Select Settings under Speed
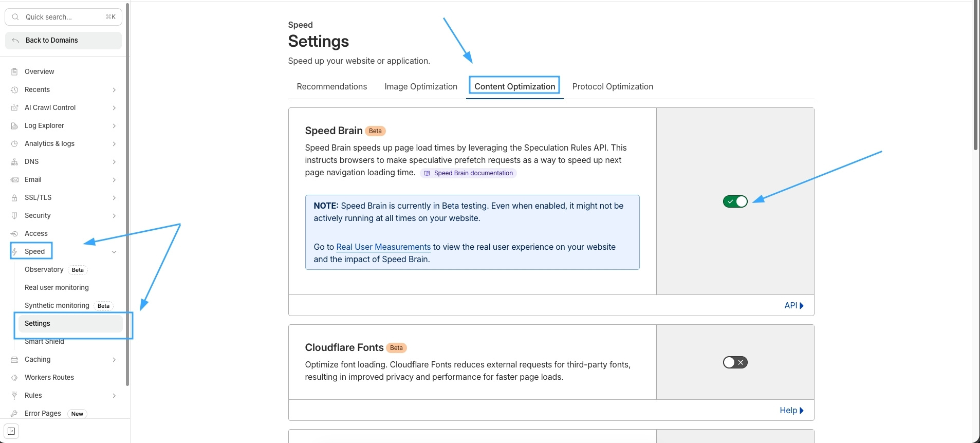 click(70, 324)
